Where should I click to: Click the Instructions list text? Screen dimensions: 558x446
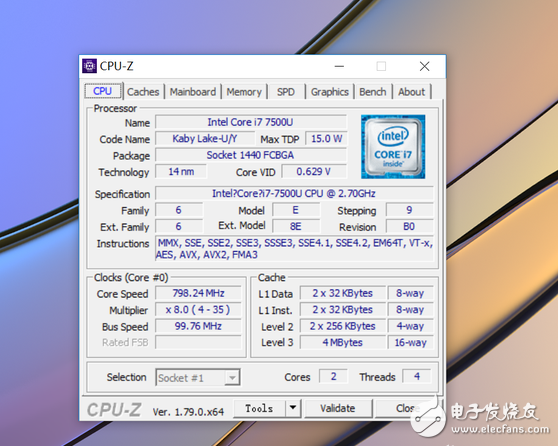click(x=294, y=249)
